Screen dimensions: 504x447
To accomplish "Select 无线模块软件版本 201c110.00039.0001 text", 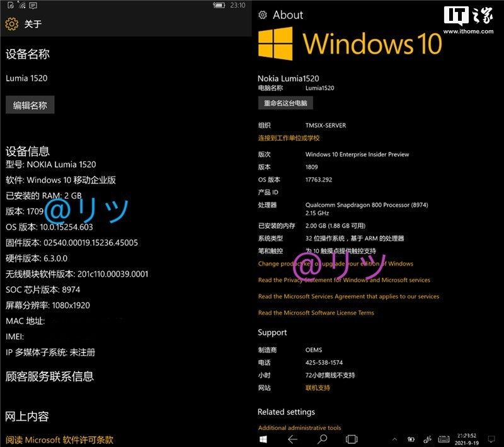I will click(77, 274).
